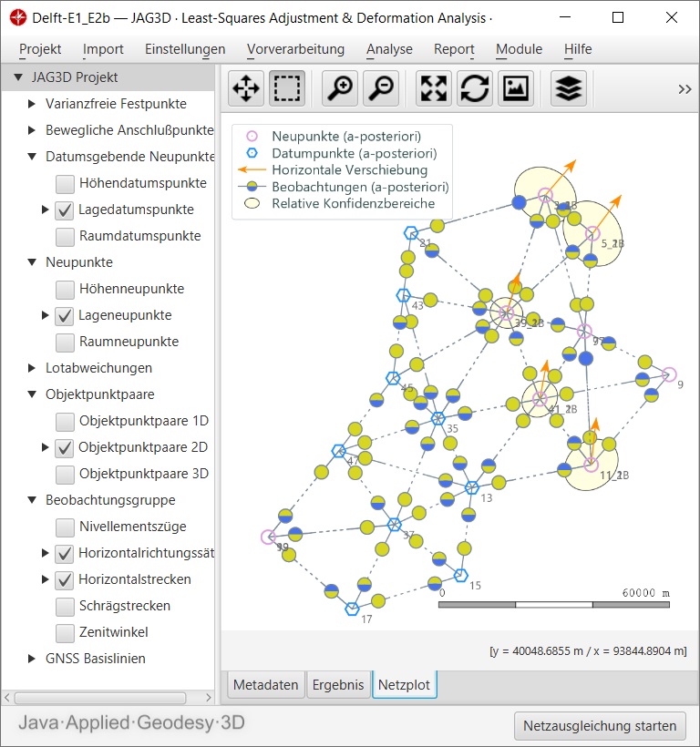Image resolution: width=700 pixels, height=747 pixels.
Task: Switch to the Metadaten tab
Action: 266,684
